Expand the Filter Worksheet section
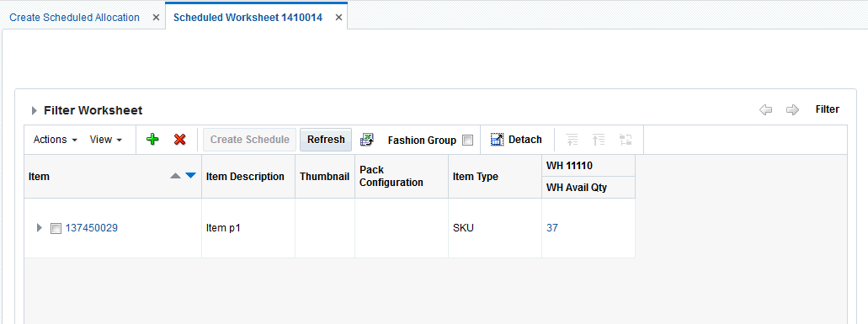This screenshot has height=324, width=868. (35, 110)
